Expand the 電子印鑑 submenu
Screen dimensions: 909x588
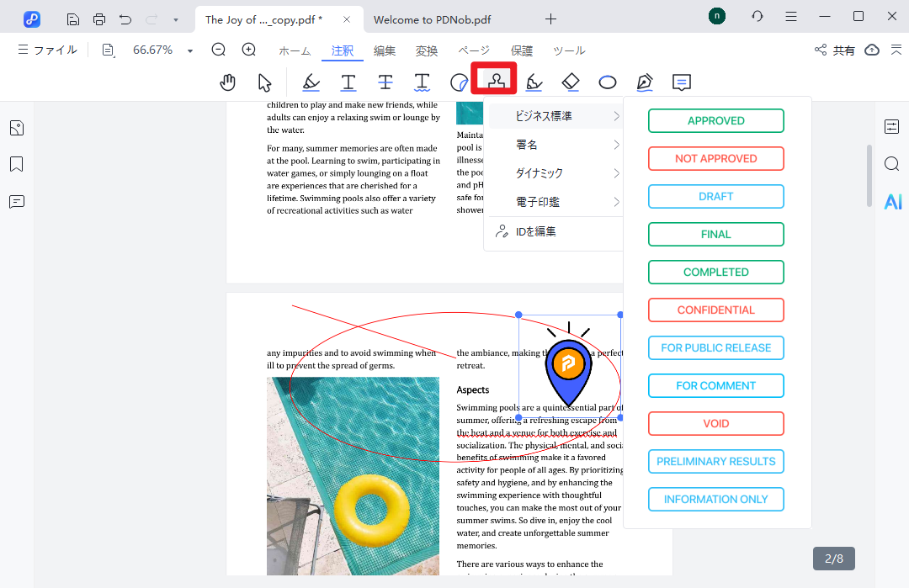(555, 202)
